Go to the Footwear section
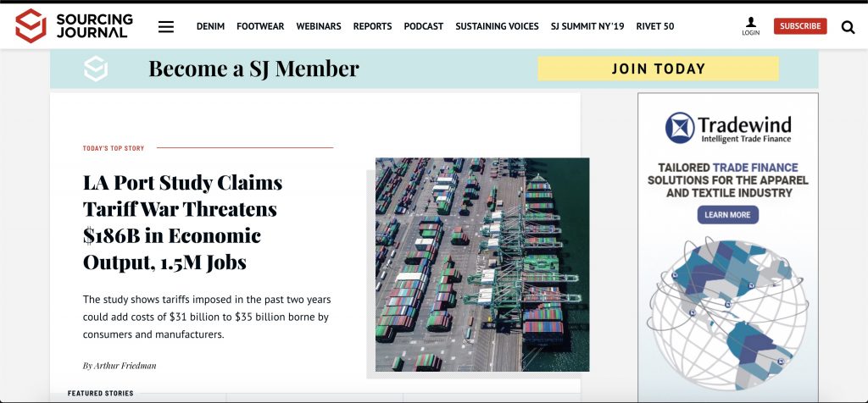Image resolution: width=868 pixels, height=403 pixels. (260, 26)
